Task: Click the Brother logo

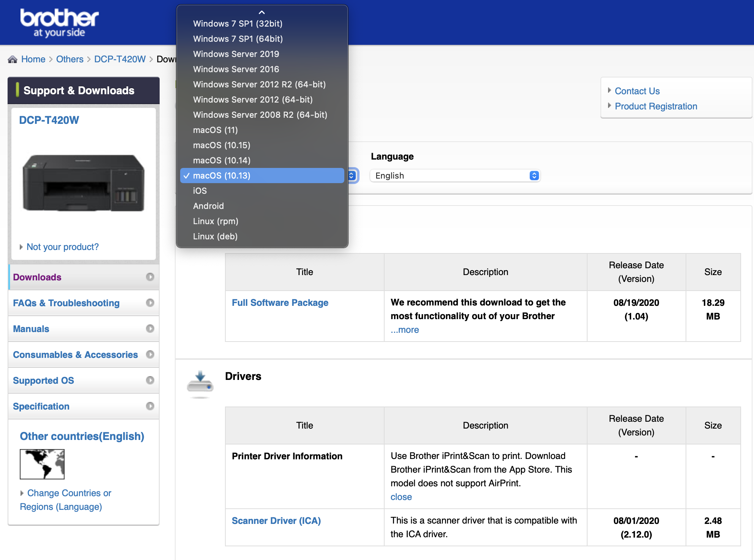Action: coord(59,23)
